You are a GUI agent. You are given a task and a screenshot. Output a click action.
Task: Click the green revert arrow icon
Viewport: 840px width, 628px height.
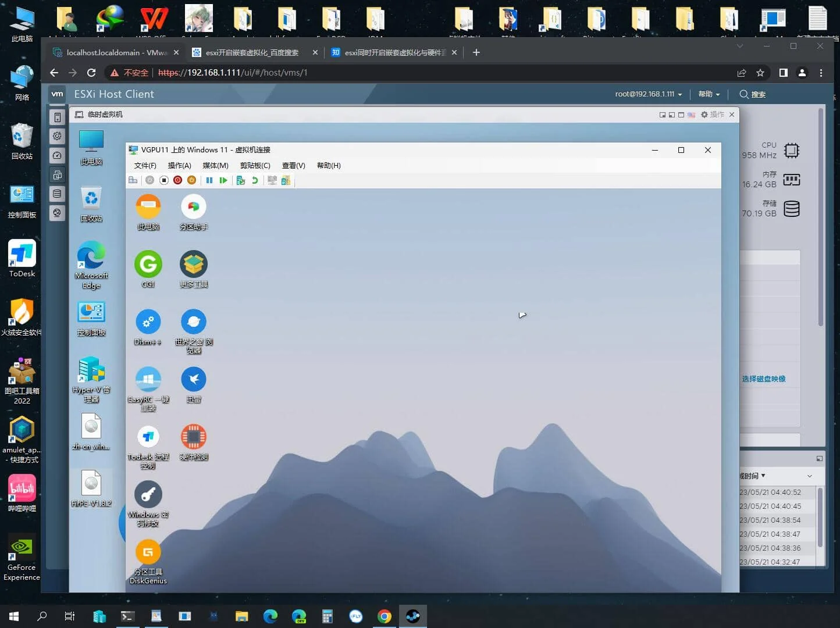pyautogui.click(x=255, y=180)
